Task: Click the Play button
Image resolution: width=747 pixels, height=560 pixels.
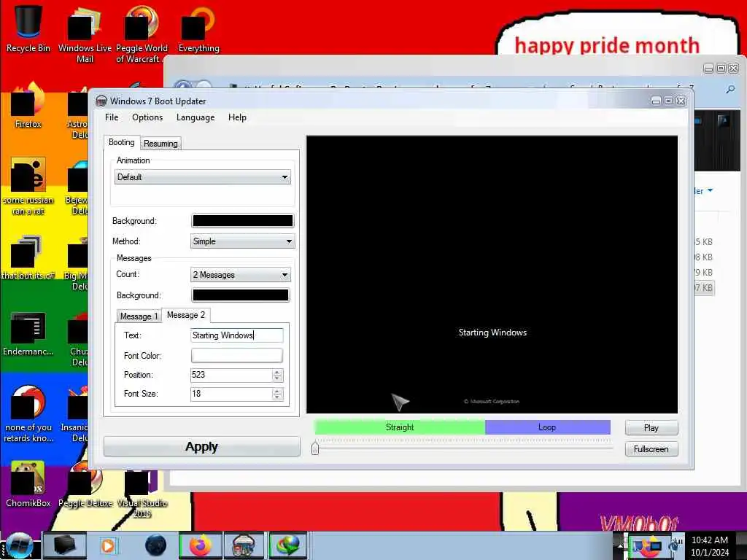Action: [x=651, y=427]
